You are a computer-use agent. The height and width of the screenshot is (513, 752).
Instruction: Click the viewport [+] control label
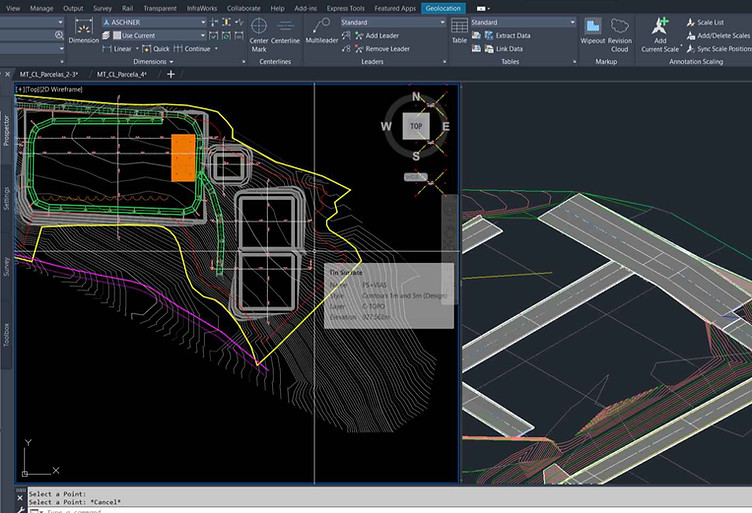pyautogui.click(x=20, y=90)
